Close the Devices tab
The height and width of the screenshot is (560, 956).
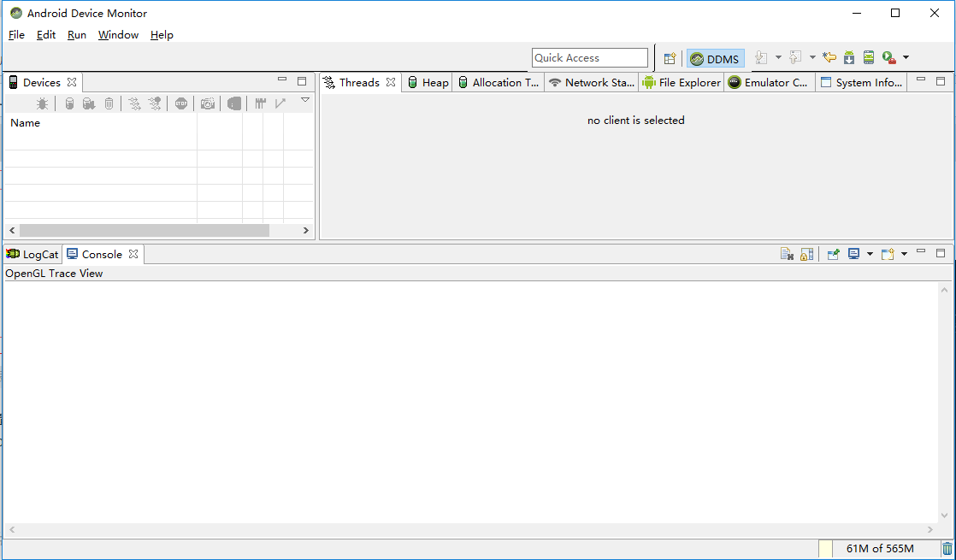[x=72, y=82]
